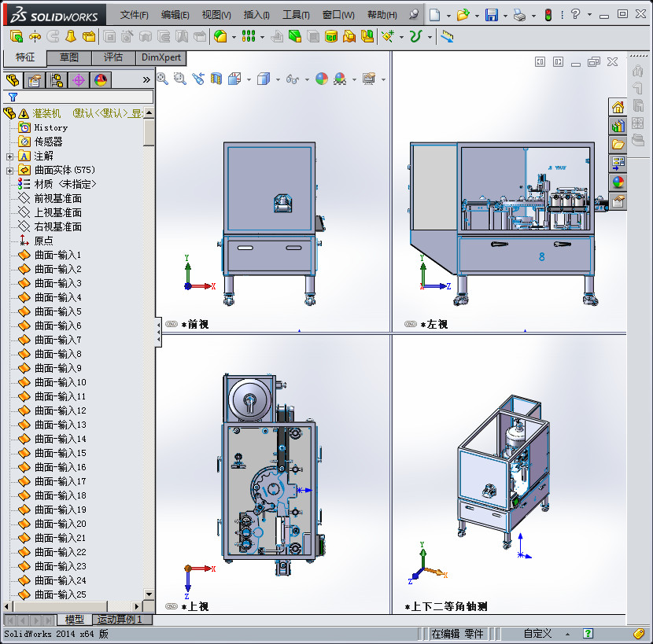Screen dimensions: 653x644
Task: Click the link-views icon beside 左视 label
Action: point(410,324)
